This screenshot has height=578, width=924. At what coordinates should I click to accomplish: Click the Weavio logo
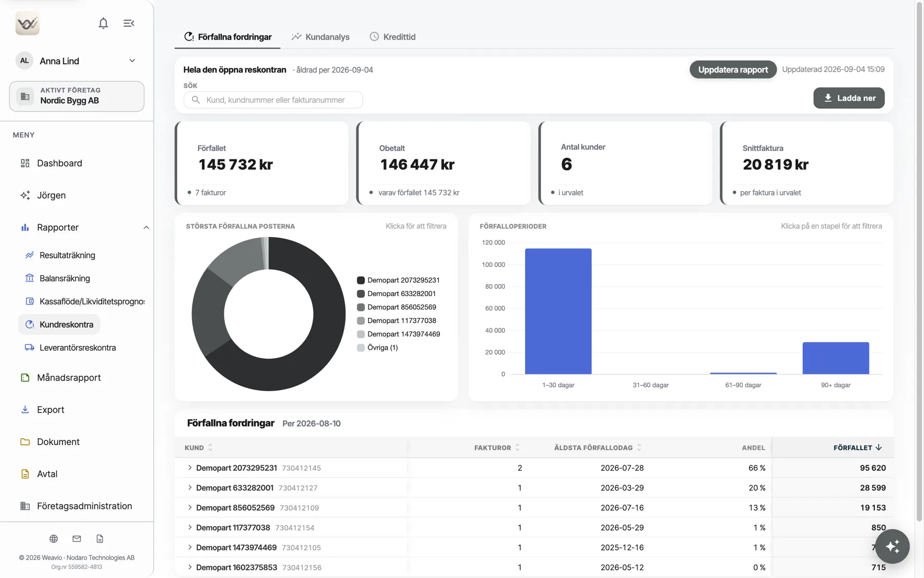point(28,23)
